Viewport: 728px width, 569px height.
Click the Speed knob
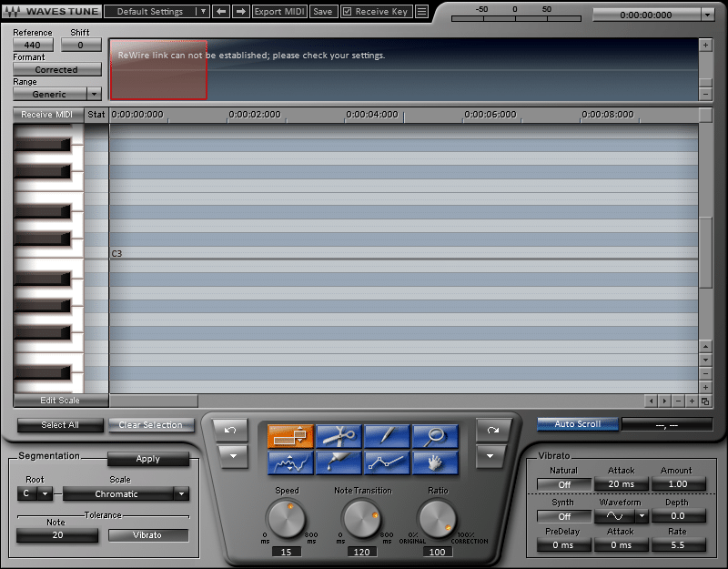coord(287,520)
